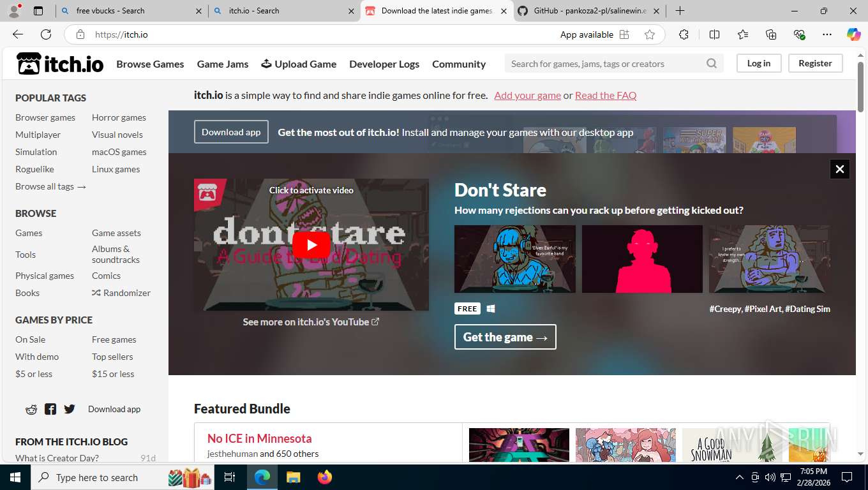Image resolution: width=868 pixels, height=490 pixels.
Task: Toggle split screen icon in toolbar
Action: pos(715,34)
